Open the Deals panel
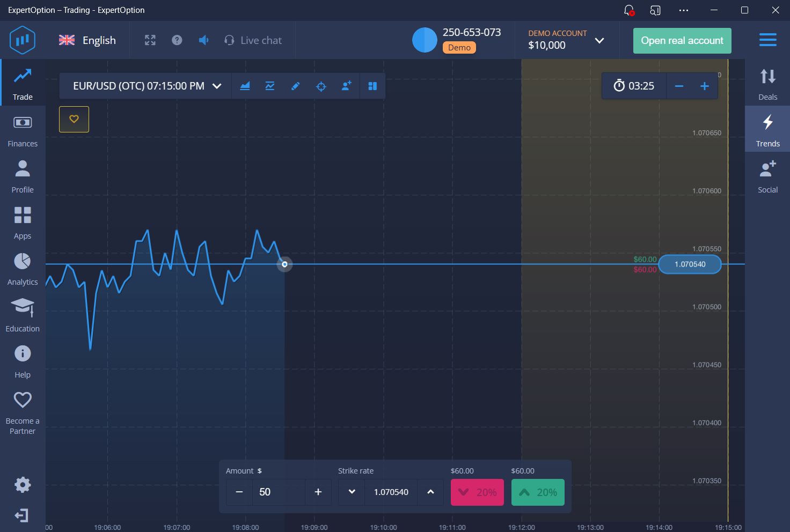790x532 pixels. point(767,83)
